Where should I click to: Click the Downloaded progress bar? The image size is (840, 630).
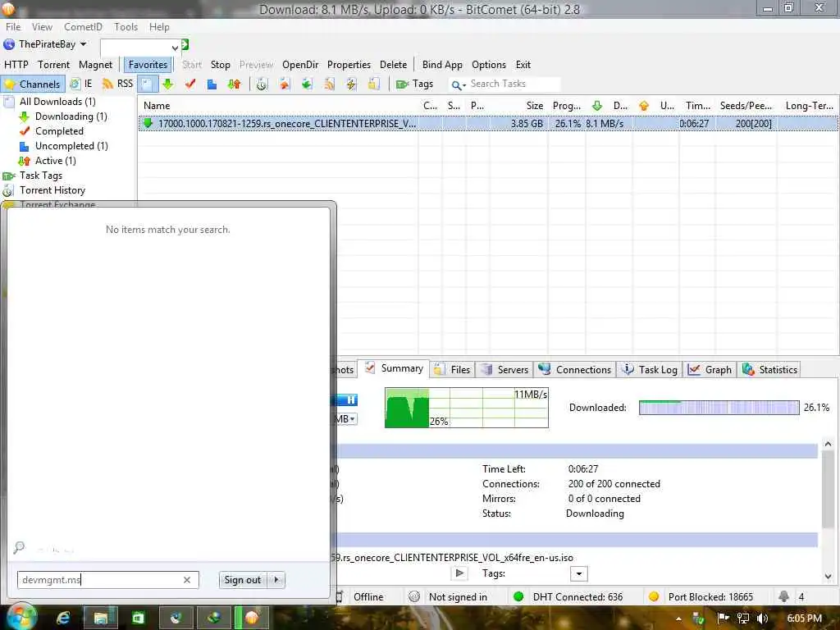point(719,408)
